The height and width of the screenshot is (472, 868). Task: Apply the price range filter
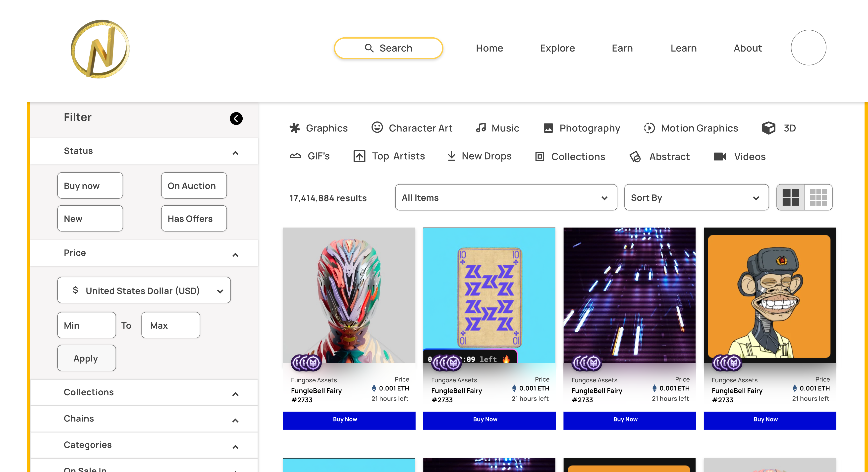pos(86,358)
